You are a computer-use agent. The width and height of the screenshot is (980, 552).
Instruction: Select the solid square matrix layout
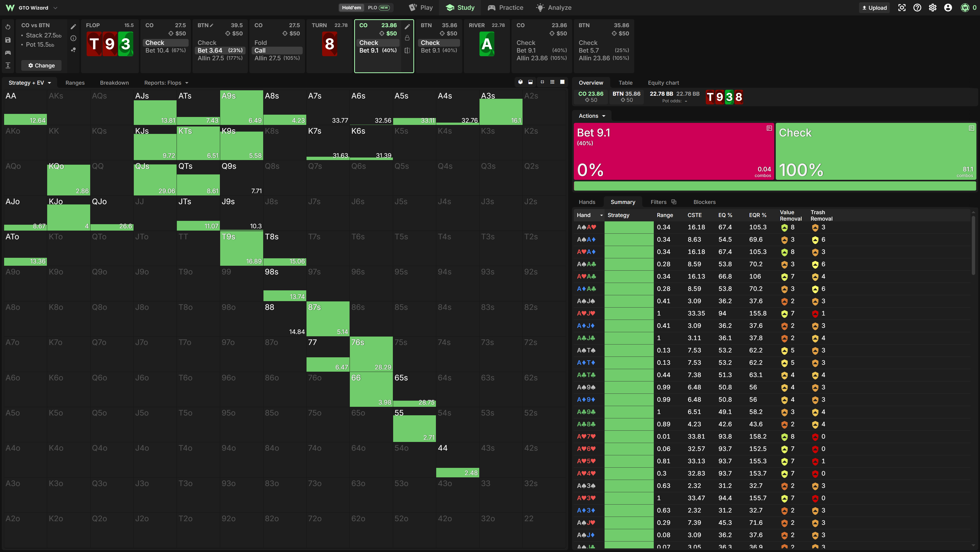click(562, 82)
